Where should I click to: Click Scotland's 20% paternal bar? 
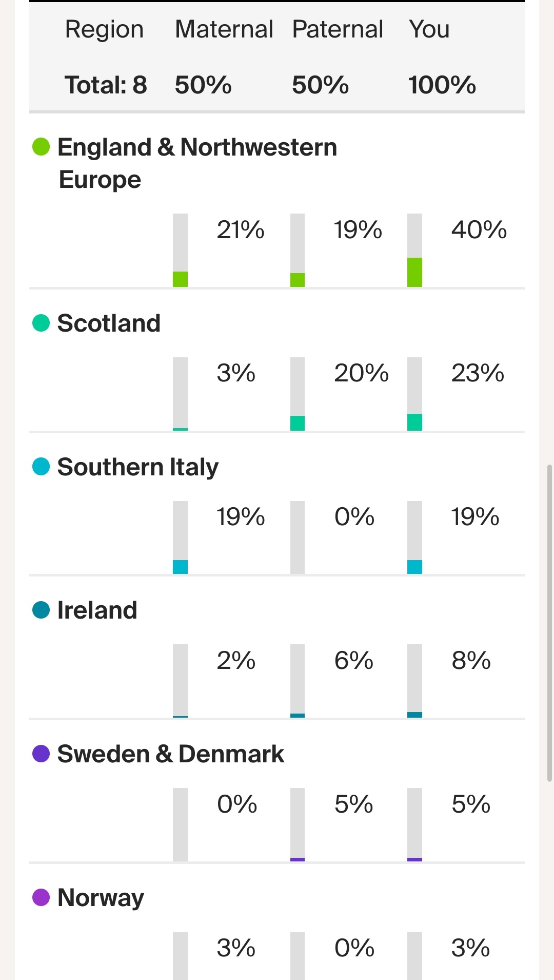[x=298, y=394]
